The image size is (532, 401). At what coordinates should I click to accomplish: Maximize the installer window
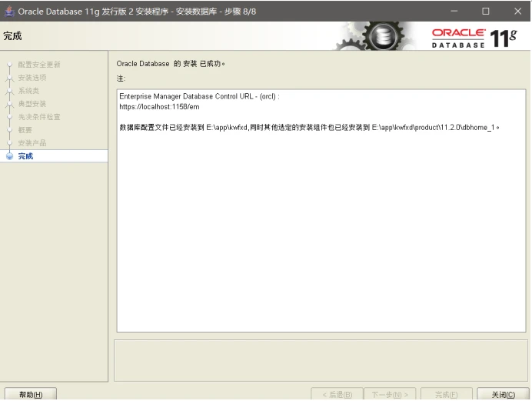[486, 12]
